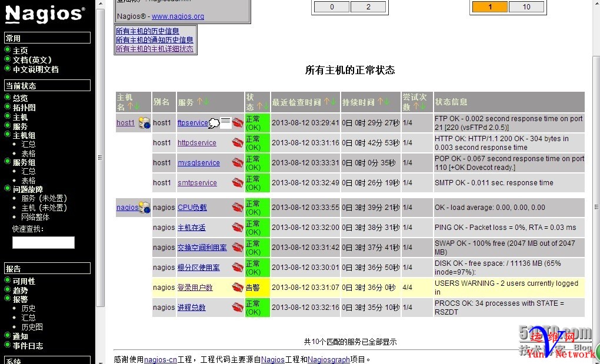
Task: Click the red icon in the CPU负载 row
Action: [238, 207]
